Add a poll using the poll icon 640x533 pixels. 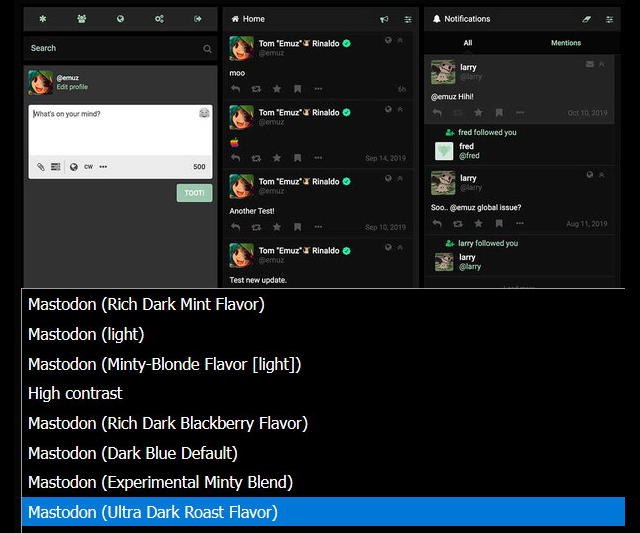56,167
